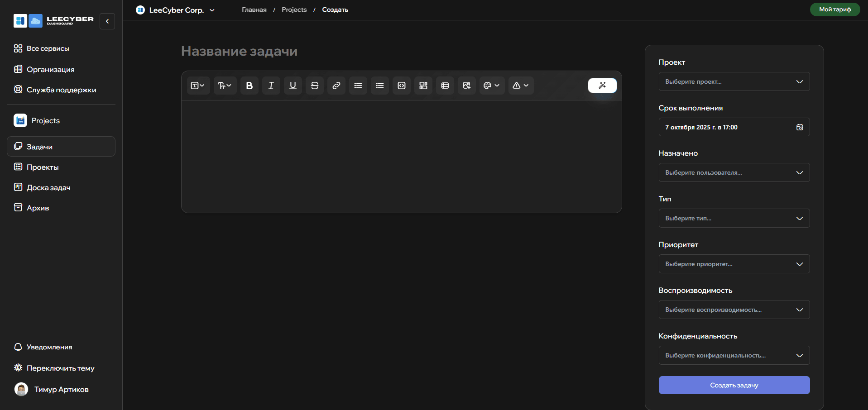Apply strikethrough formatting
Viewport: 868px width, 410px height.
[314, 86]
